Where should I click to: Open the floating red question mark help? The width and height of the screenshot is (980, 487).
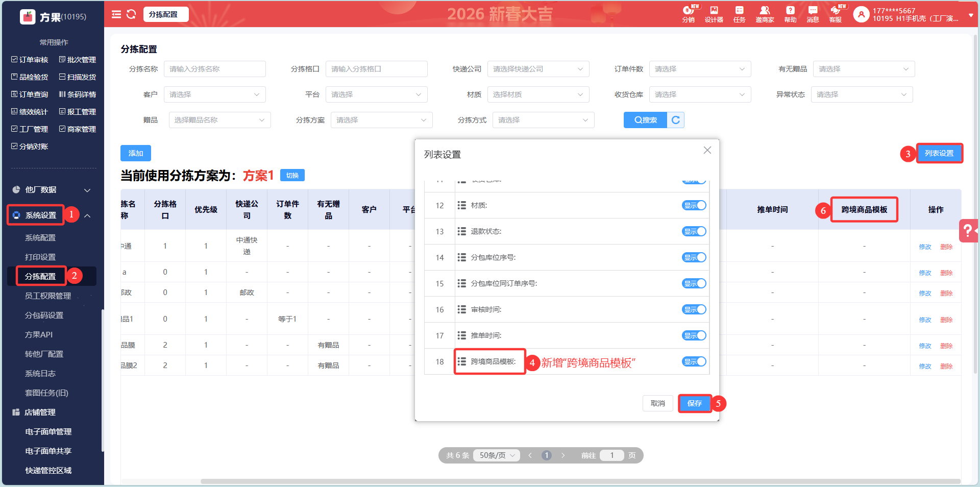[969, 231]
